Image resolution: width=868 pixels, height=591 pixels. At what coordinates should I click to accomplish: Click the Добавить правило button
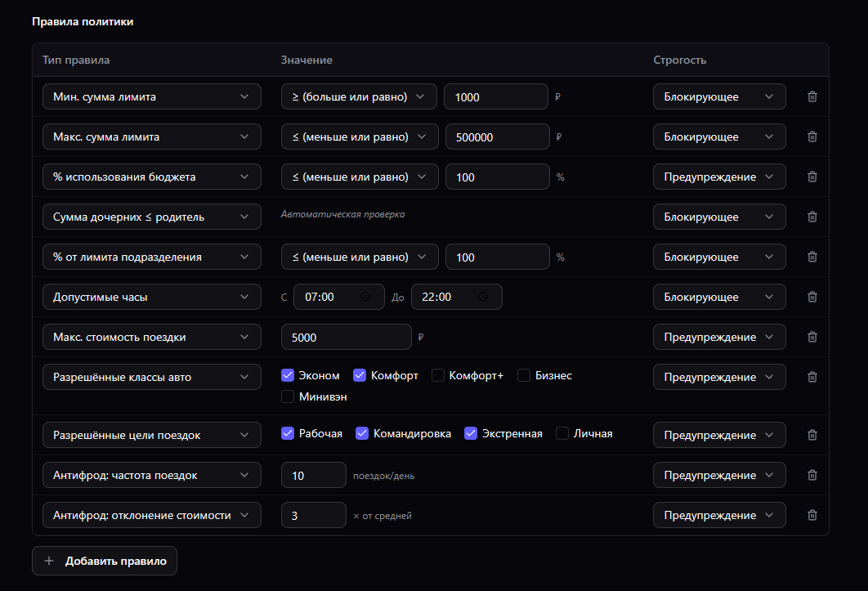105,561
